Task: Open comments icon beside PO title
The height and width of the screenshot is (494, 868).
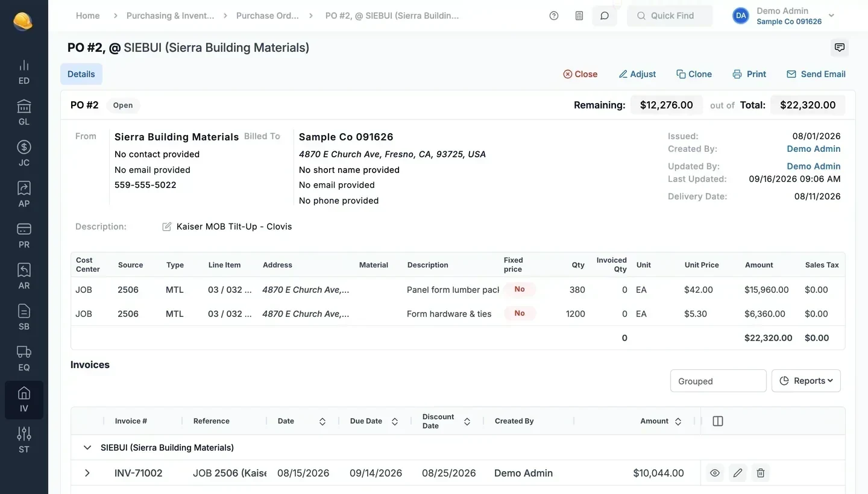Action: tap(839, 48)
